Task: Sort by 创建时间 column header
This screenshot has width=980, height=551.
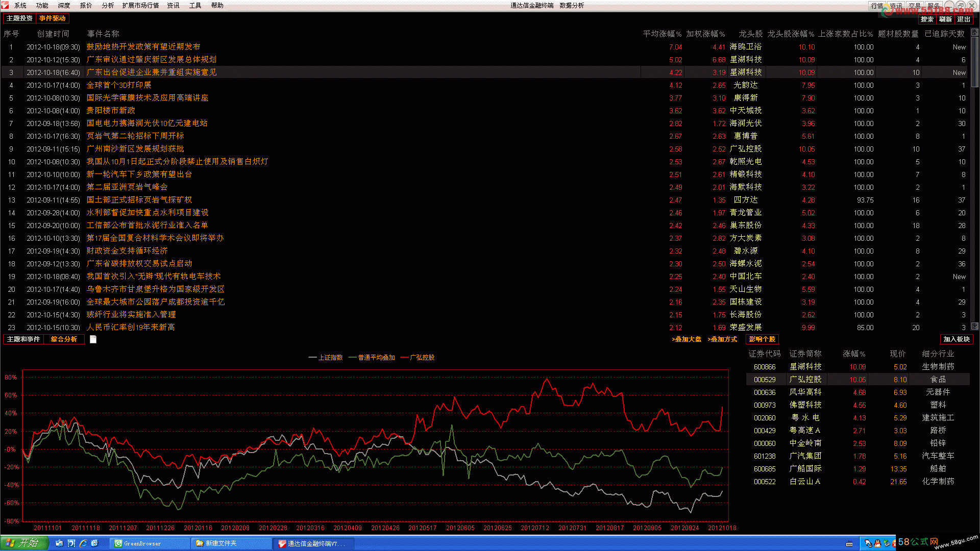Action: click(53, 34)
